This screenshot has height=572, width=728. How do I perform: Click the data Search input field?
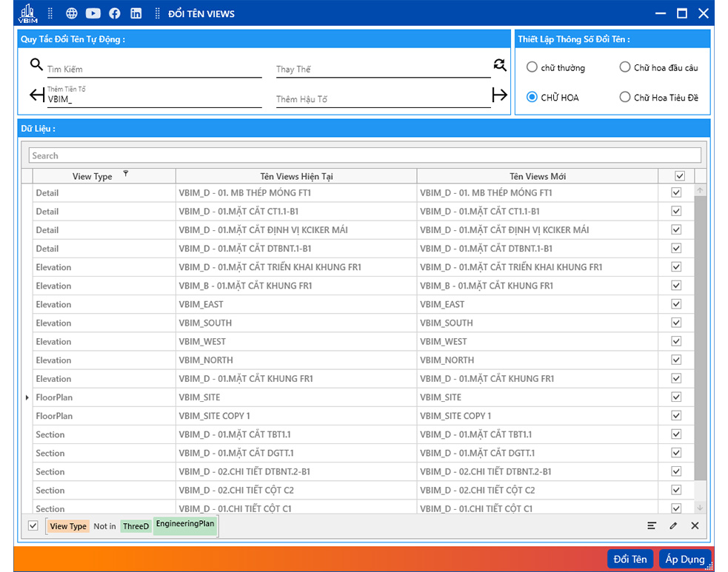click(364, 155)
